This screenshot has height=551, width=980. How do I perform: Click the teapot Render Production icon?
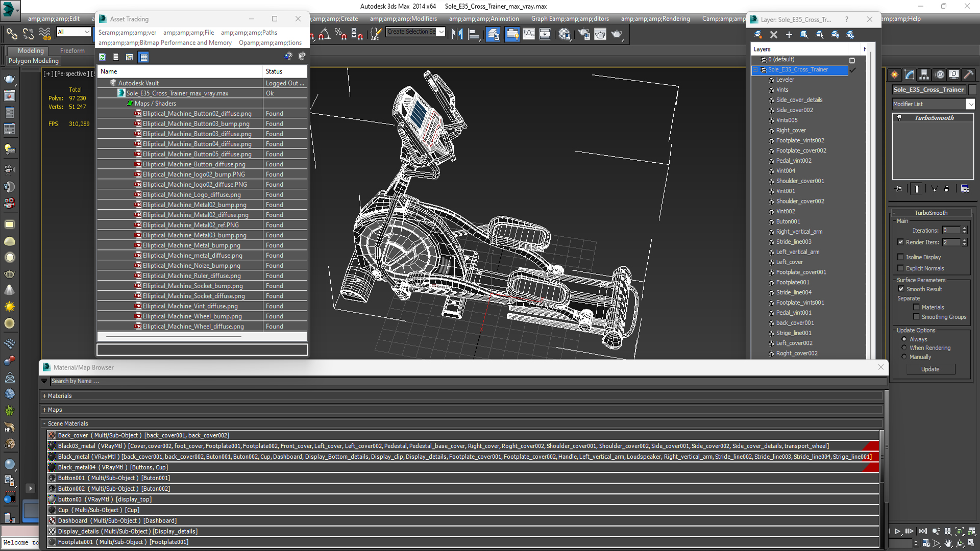pyautogui.click(x=617, y=34)
